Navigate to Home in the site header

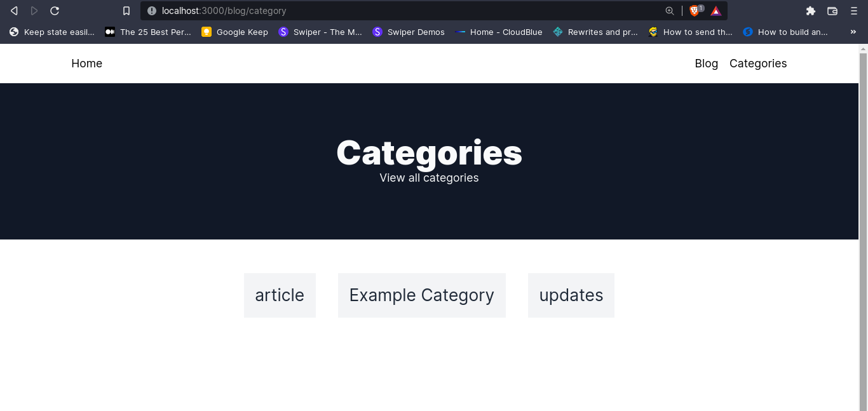86,64
